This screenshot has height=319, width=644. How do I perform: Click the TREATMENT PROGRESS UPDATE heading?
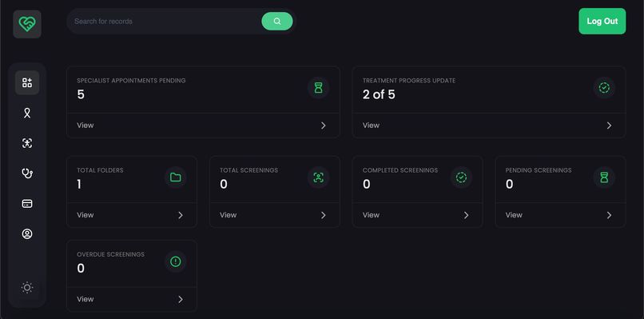409,81
